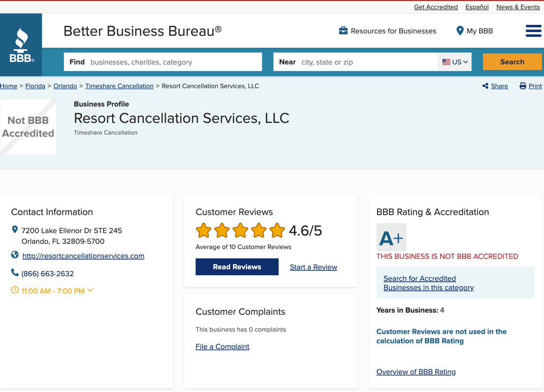Click the Share icon
This screenshot has height=392, width=544.
pos(485,86)
